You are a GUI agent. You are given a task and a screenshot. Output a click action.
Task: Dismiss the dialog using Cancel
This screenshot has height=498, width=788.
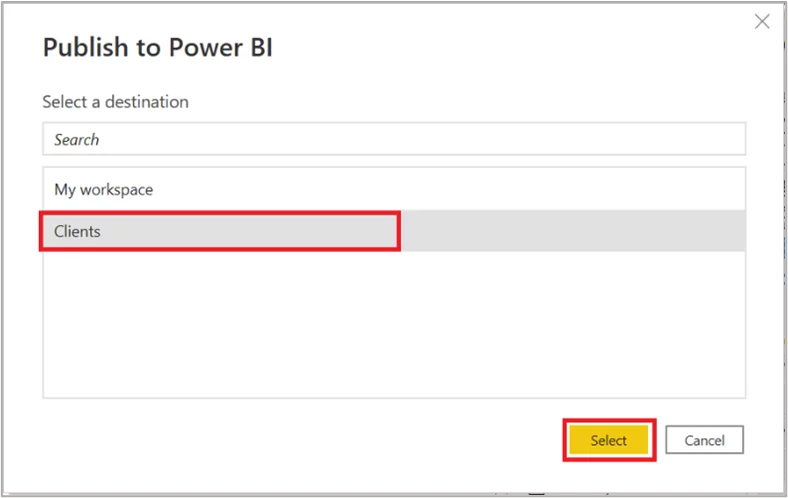tap(704, 440)
